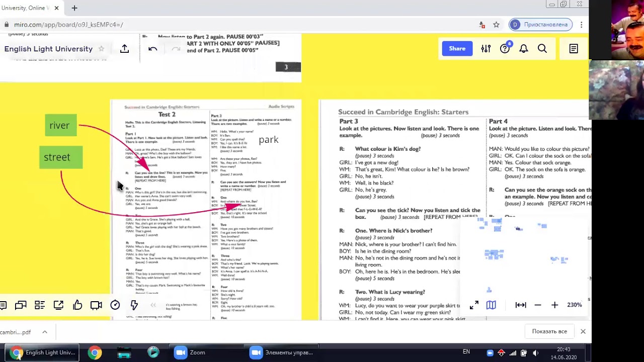Expand the cambri...pdf download options arrow
Screen dimensions: 644x362
point(44,332)
